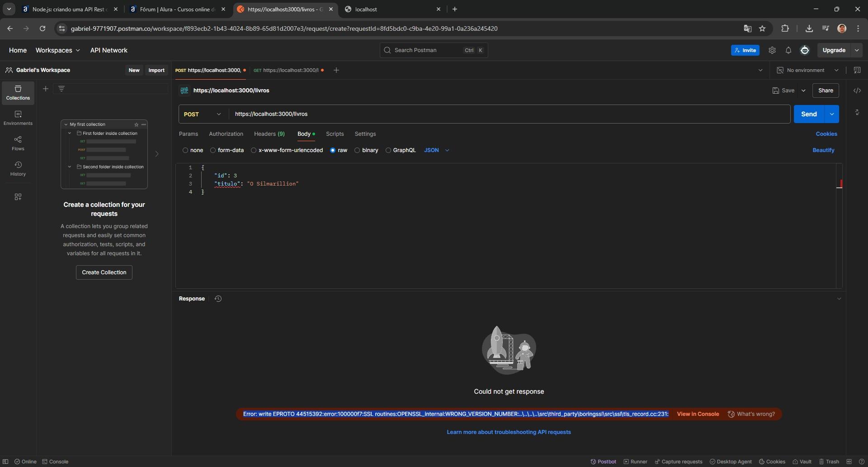Open the Flows sidebar panel

point(18,143)
